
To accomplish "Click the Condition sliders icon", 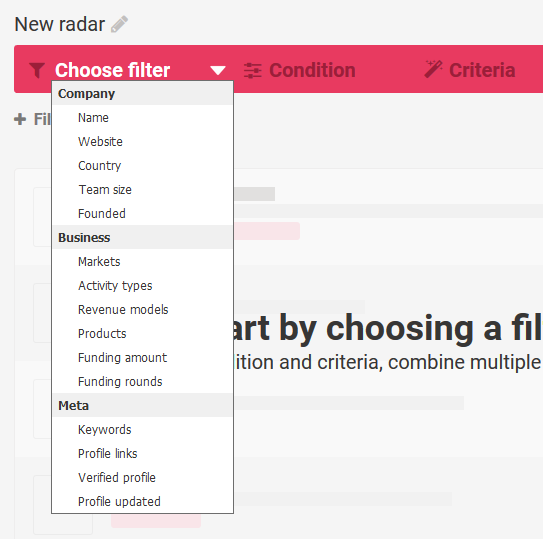I will [253, 70].
